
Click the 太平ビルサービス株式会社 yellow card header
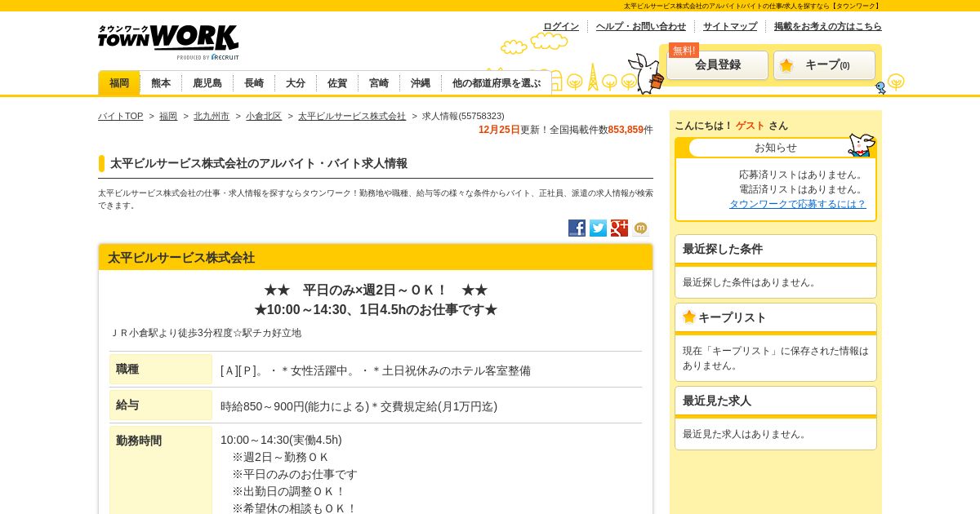(376, 257)
